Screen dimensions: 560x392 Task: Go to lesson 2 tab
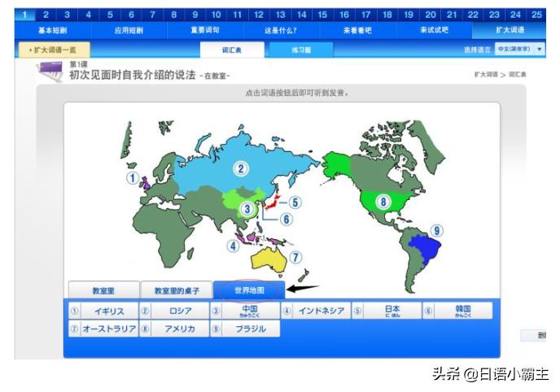[x=46, y=15]
